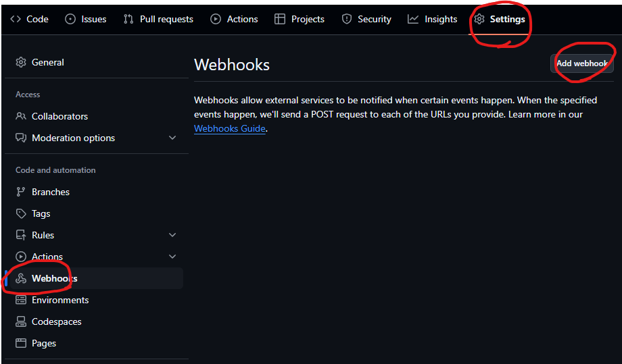Click the Pages browser icon

point(21,343)
